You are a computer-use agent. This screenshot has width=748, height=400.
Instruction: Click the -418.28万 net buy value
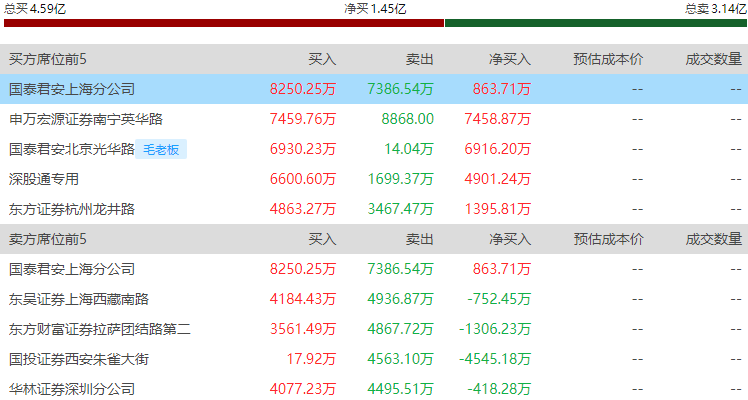(499, 389)
